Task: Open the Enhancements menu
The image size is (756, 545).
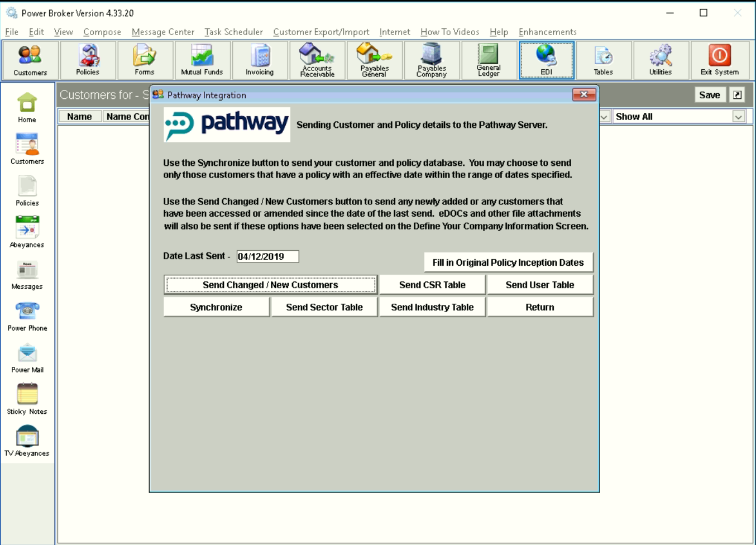Action: click(x=547, y=32)
